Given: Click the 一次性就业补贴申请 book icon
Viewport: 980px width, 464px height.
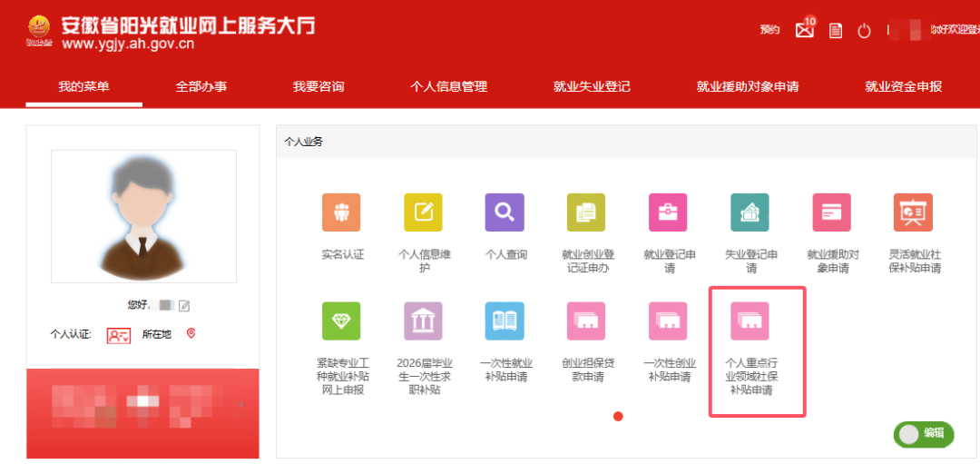Looking at the screenshot, I should (505, 321).
